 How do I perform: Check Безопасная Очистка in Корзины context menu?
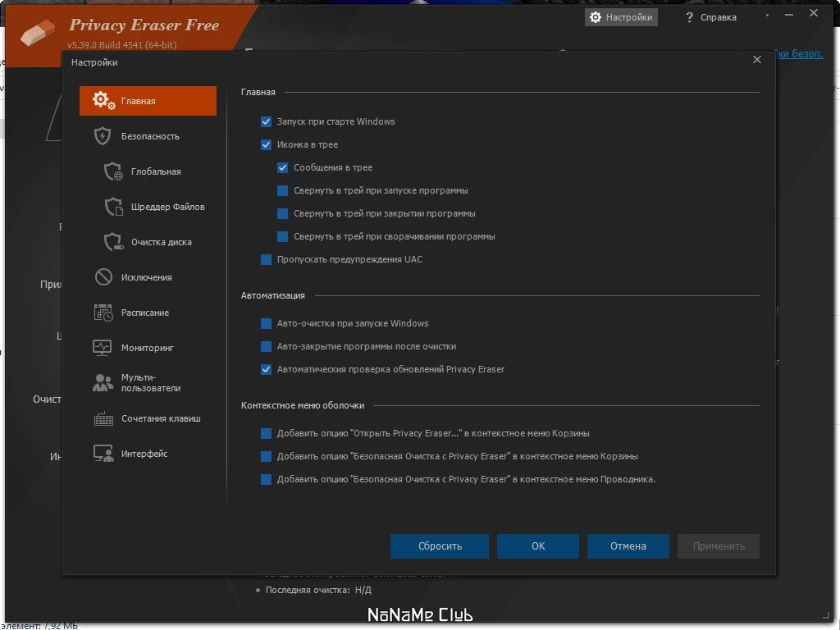click(x=266, y=456)
